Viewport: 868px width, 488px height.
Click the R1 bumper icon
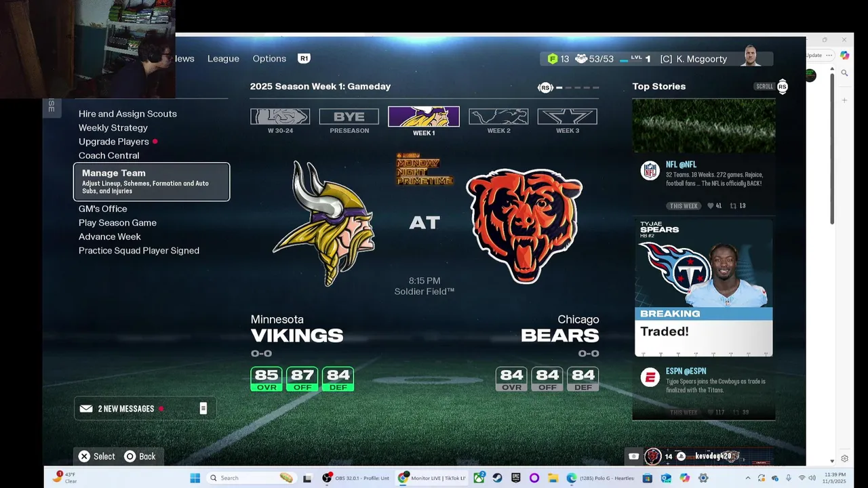coord(304,58)
